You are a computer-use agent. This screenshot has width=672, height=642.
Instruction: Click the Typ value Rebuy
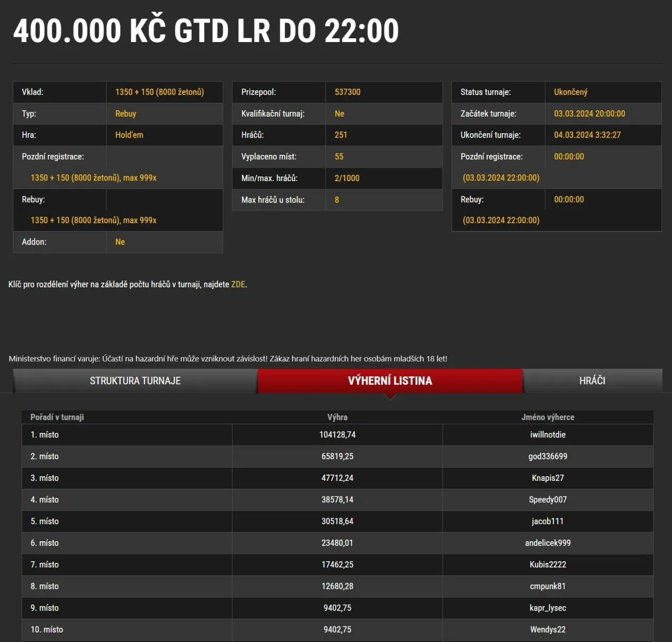pos(125,113)
